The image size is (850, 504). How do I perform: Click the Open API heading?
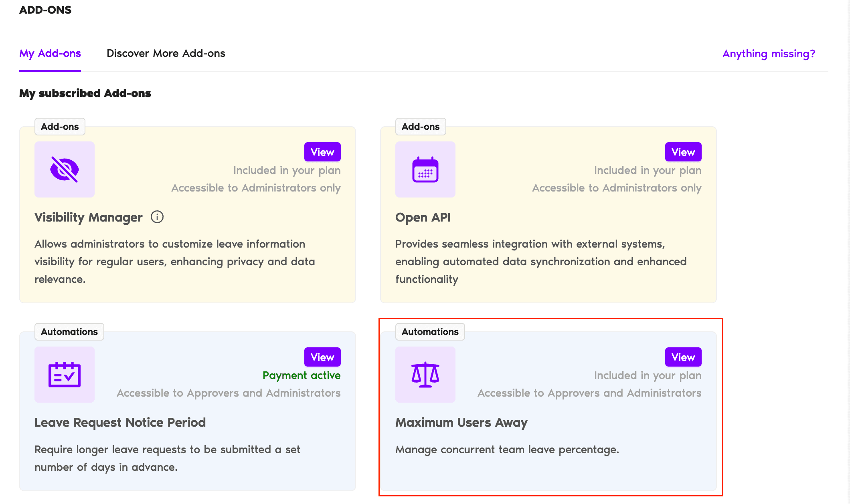[x=423, y=217]
